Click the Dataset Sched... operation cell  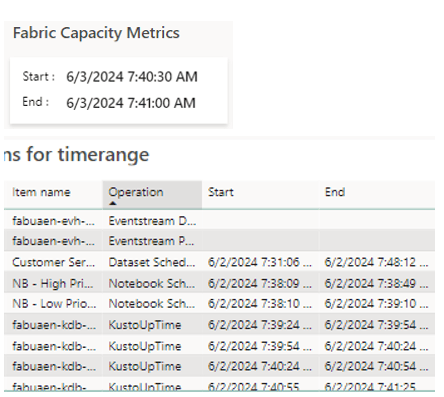pyautogui.click(x=152, y=262)
